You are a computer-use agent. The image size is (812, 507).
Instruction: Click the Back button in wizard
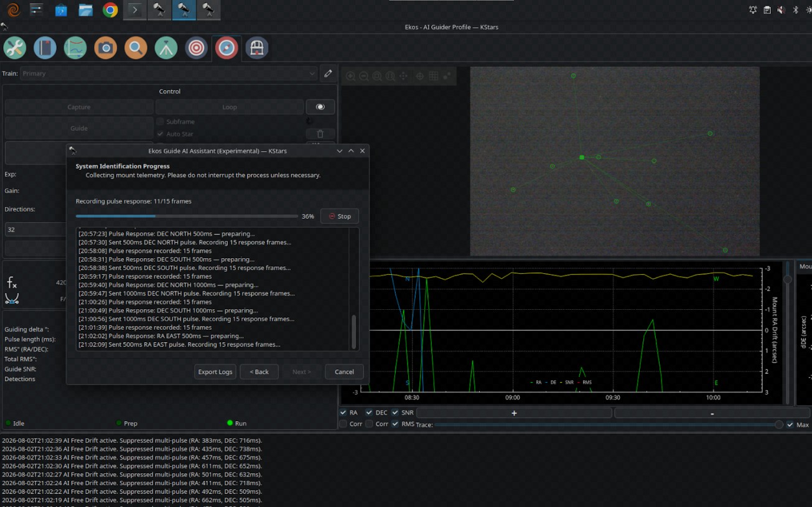pyautogui.click(x=259, y=372)
